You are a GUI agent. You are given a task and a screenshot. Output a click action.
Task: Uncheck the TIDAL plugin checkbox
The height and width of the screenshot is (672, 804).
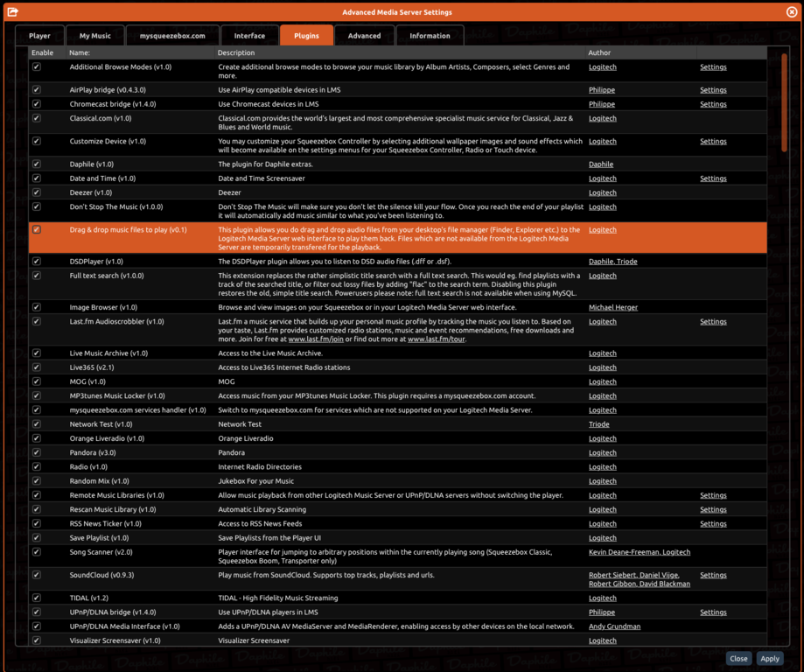37,598
